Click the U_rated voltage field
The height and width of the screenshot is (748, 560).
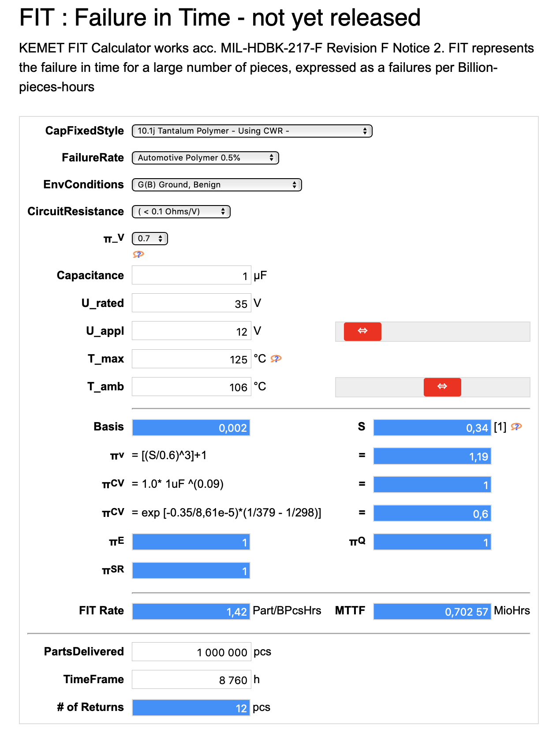(x=191, y=303)
